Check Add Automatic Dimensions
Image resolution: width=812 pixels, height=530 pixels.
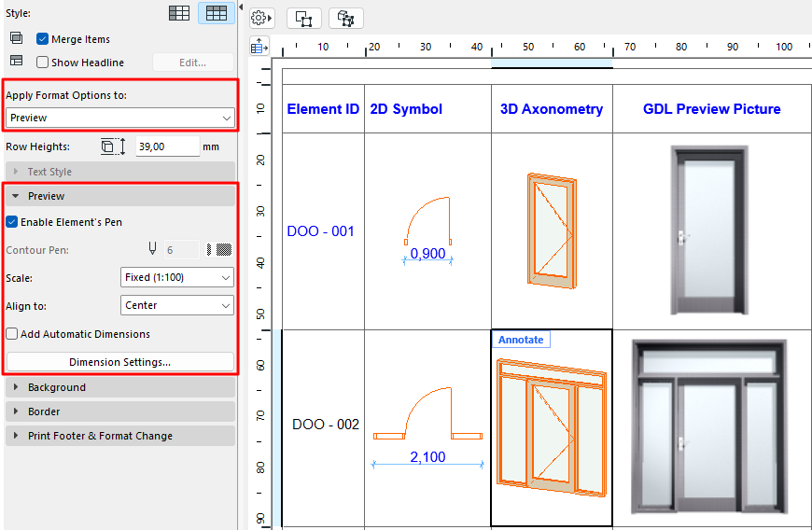click(x=12, y=334)
